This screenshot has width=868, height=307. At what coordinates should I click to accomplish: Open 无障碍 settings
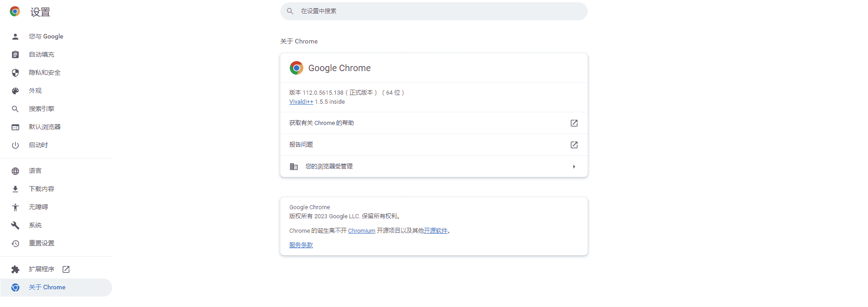56,207
